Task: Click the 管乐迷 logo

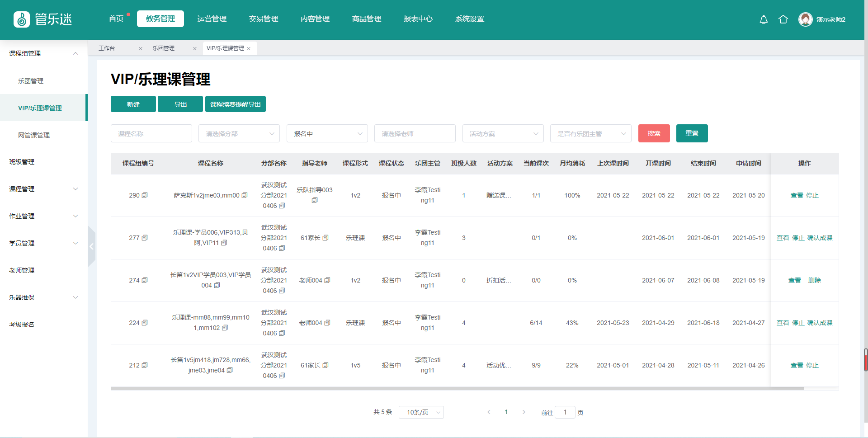Action: 43,19
